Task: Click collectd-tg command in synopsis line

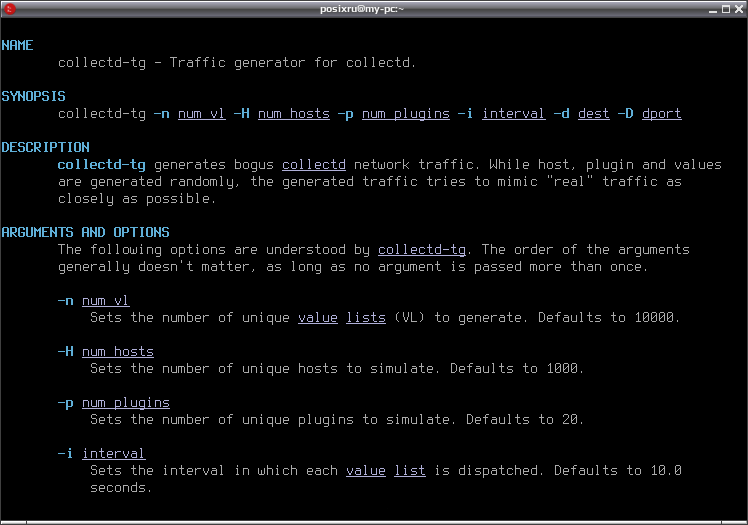Action: pos(102,114)
